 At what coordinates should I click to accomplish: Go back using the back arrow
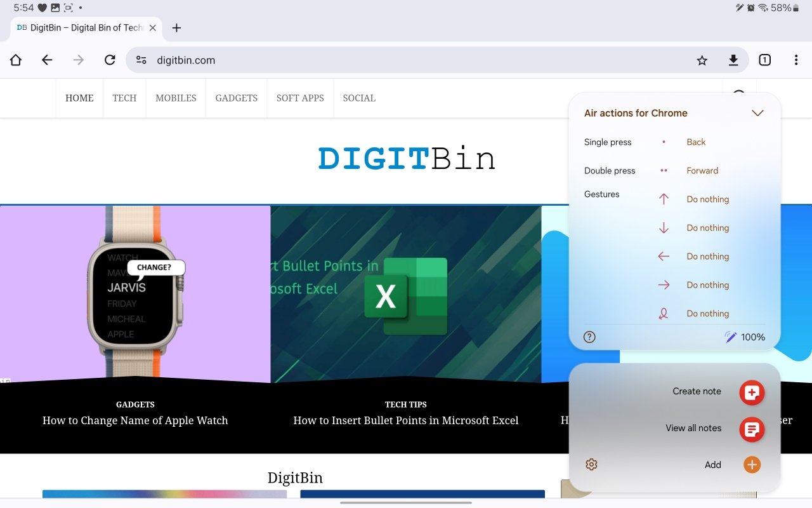47,60
